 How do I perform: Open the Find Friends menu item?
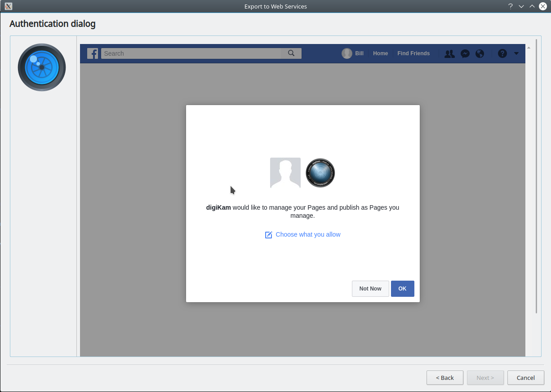pyautogui.click(x=413, y=53)
